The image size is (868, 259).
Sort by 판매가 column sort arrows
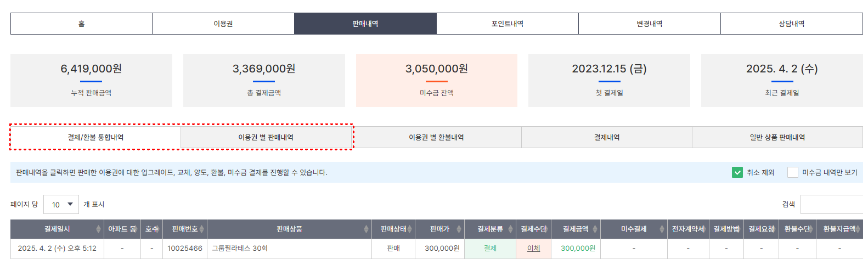point(459,229)
